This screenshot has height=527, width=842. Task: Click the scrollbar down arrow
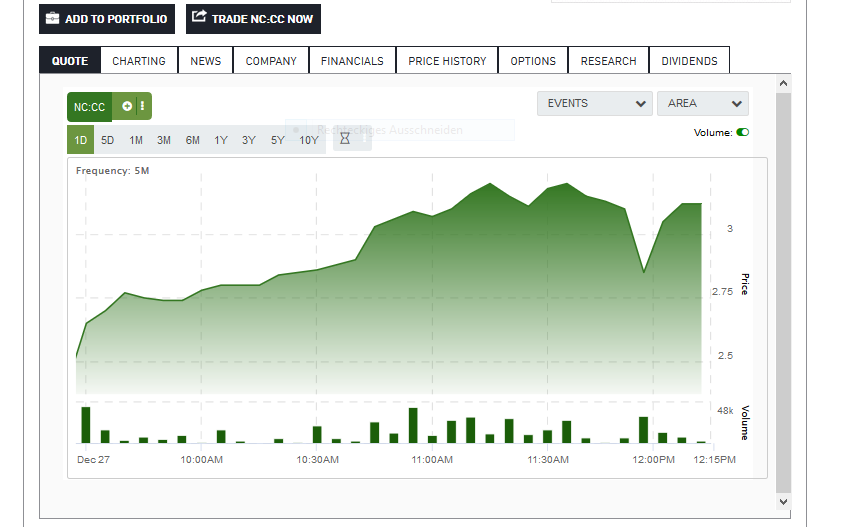[783, 501]
